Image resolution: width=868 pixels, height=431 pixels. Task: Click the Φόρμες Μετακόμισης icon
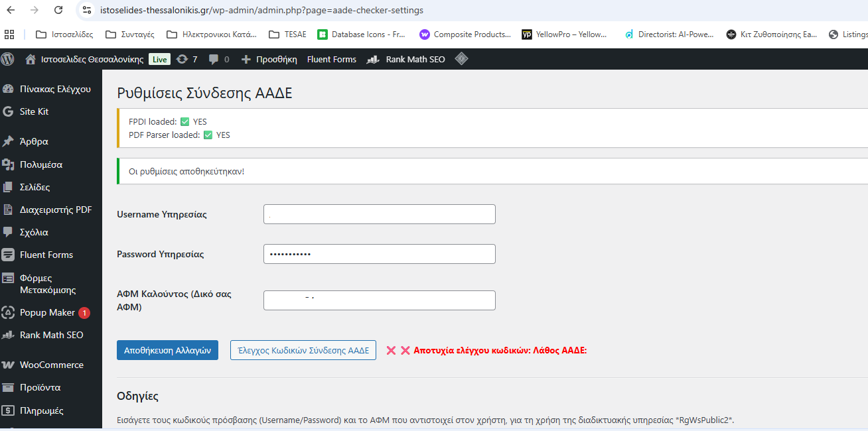(x=8, y=278)
